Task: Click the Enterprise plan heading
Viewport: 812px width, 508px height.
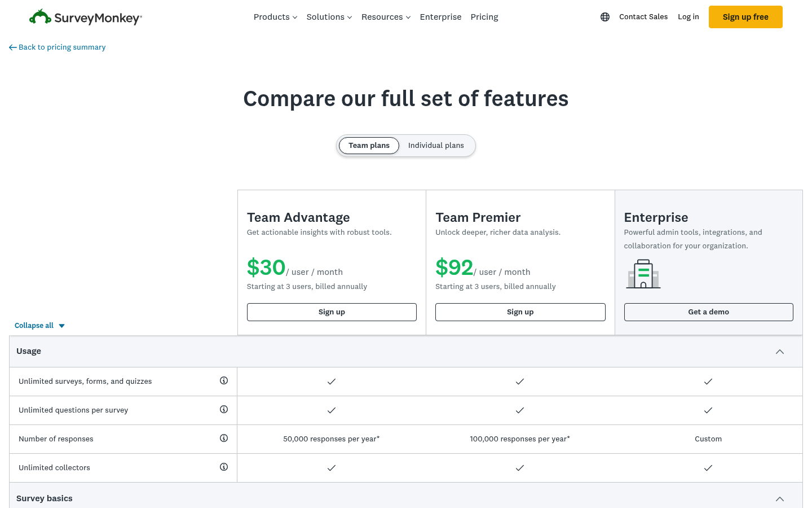Action: pos(656,217)
